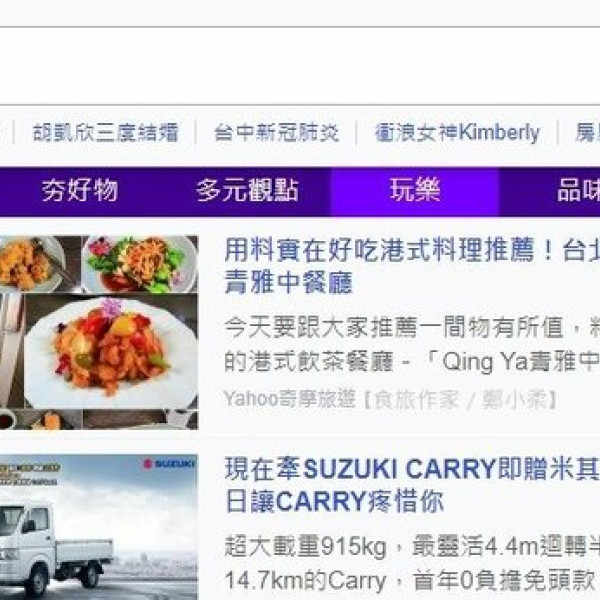Open the 台中新冠肺炎 trending topic

pos(276,132)
